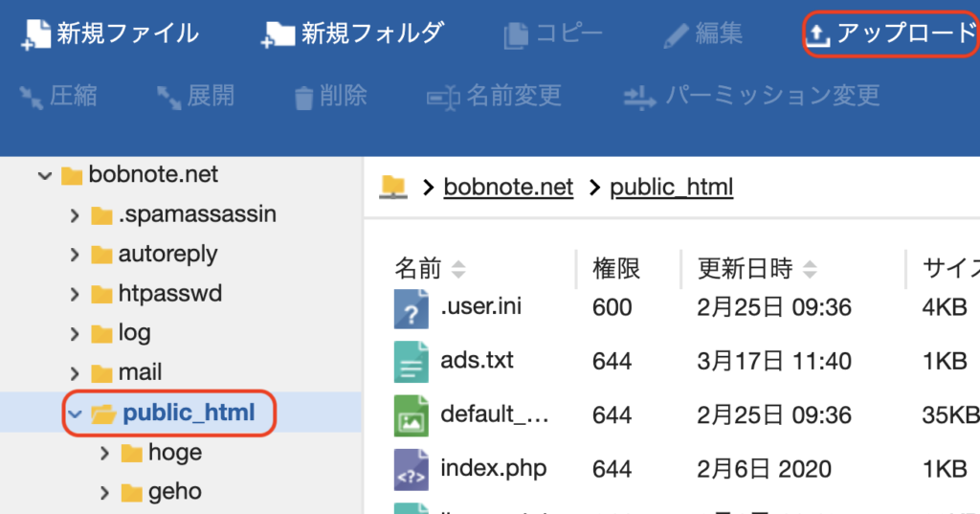Select geho in the folder tree
Image resolution: width=980 pixels, height=514 pixels.
tap(175, 492)
